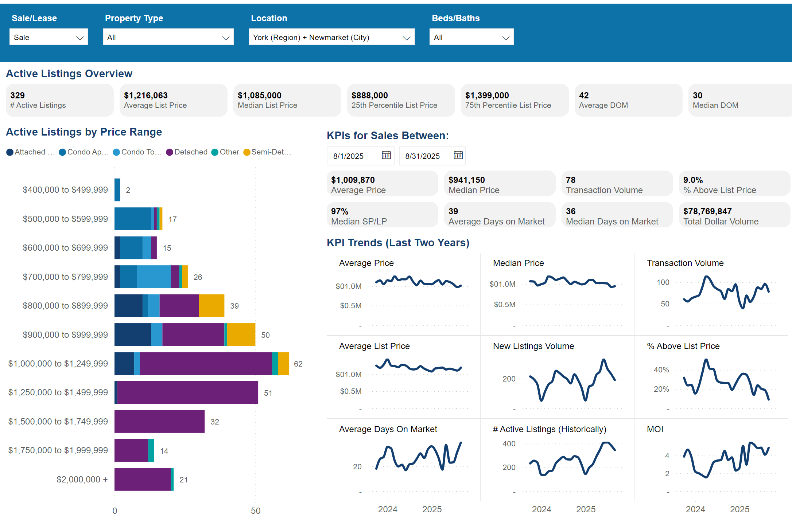This screenshot has height=532, width=792.
Task: Expand the Property Type dropdown
Action: click(x=168, y=38)
